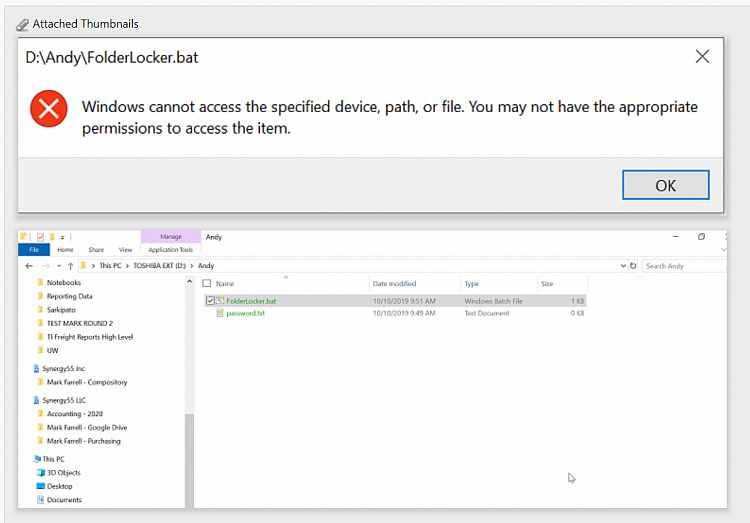The width and height of the screenshot is (750, 523).
Task: Refresh the Andy folder view
Action: 633,266
